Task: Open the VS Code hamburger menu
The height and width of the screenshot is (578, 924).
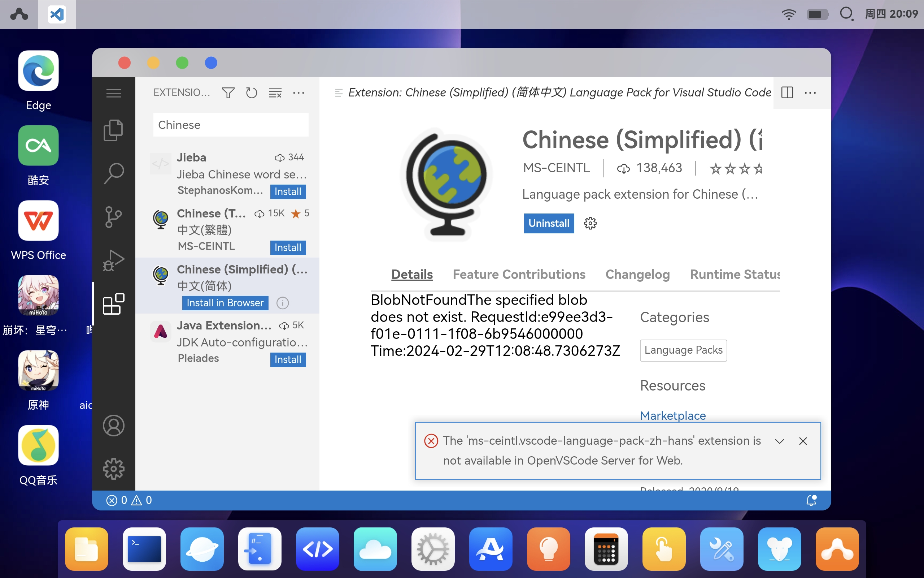Action: [x=113, y=93]
